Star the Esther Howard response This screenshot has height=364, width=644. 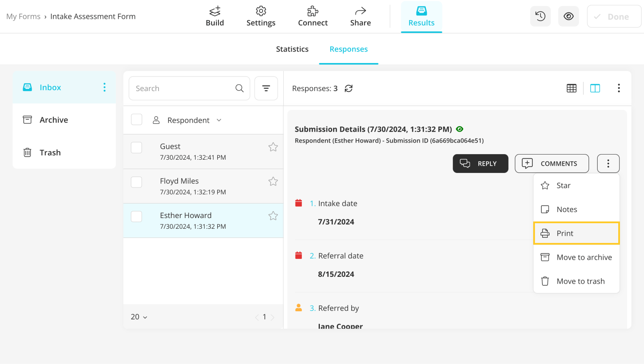(x=273, y=216)
